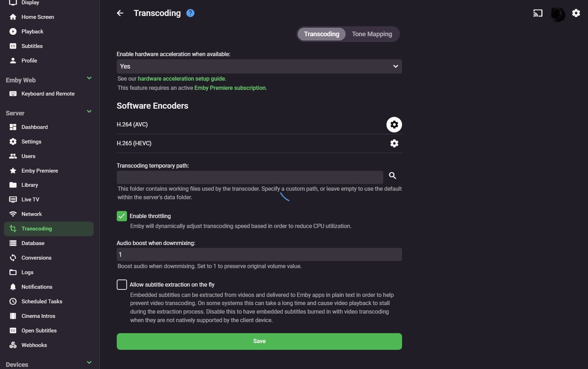The width and height of the screenshot is (588, 369).
Task: Open Webhooks configuration
Action: (34, 345)
